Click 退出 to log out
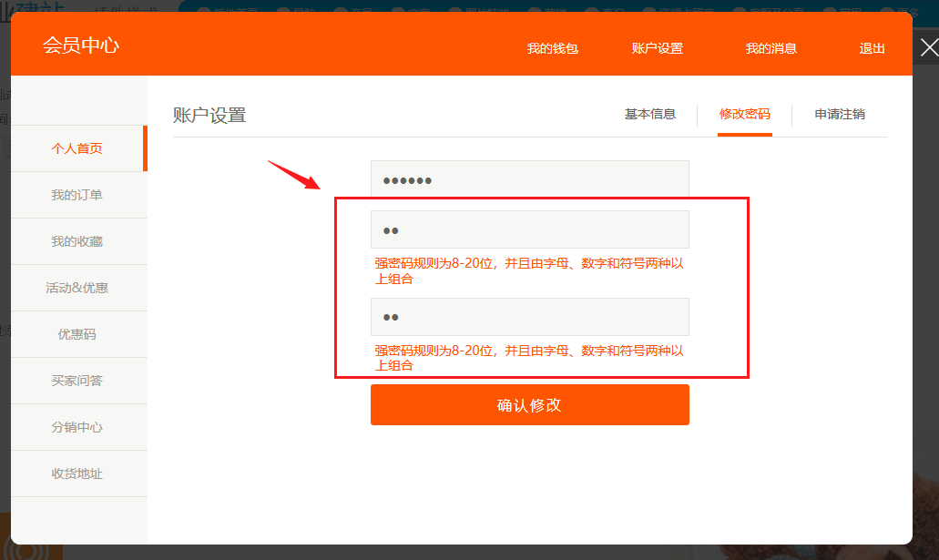Viewport: 939px width, 560px height. coord(872,48)
